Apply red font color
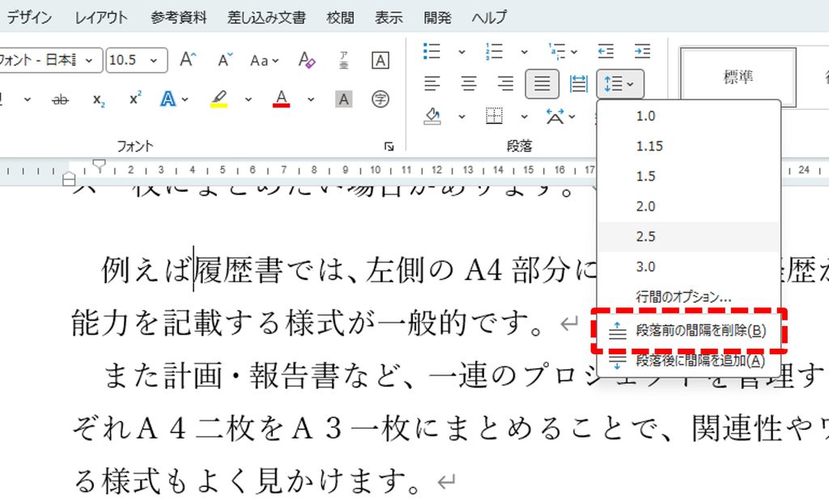Viewport: 829px width, 504px height. (x=281, y=99)
